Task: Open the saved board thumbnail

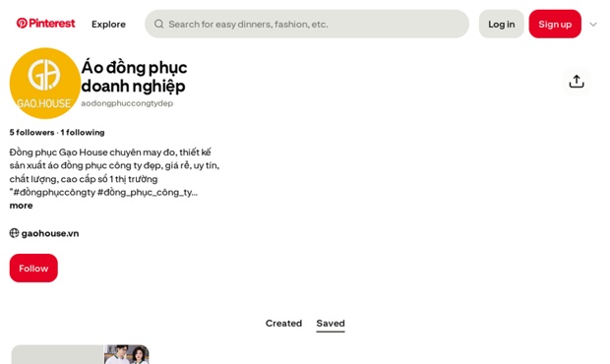Action: click(x=80, y=354)
